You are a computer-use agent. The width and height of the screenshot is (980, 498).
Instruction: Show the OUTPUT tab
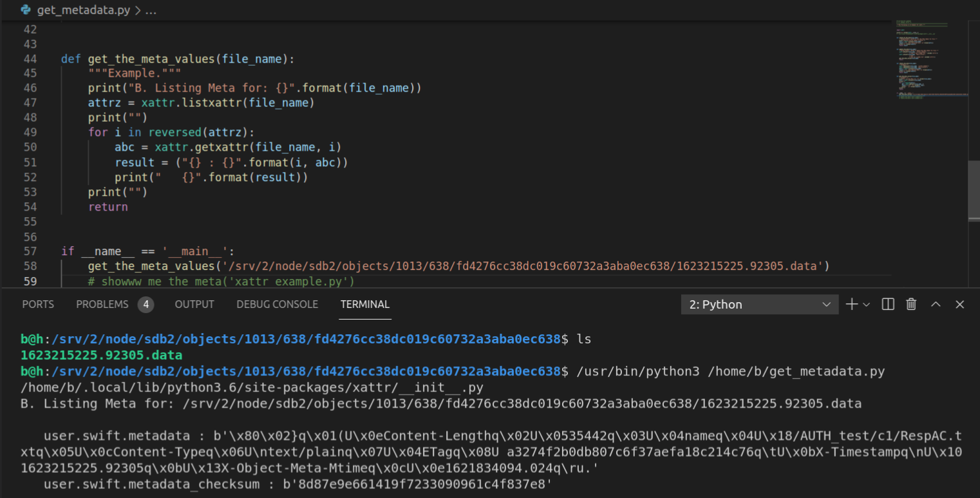[194, 305]
